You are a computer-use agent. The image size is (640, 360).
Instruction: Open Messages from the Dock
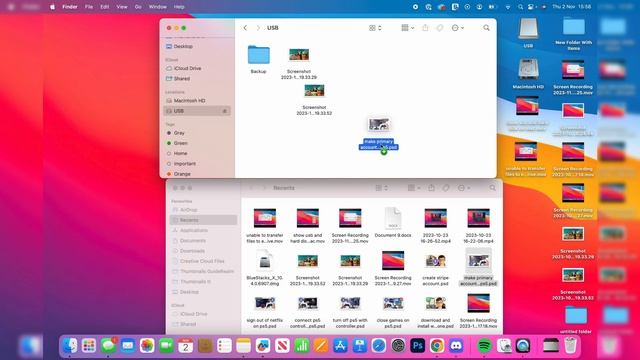(x=108, y=346)
